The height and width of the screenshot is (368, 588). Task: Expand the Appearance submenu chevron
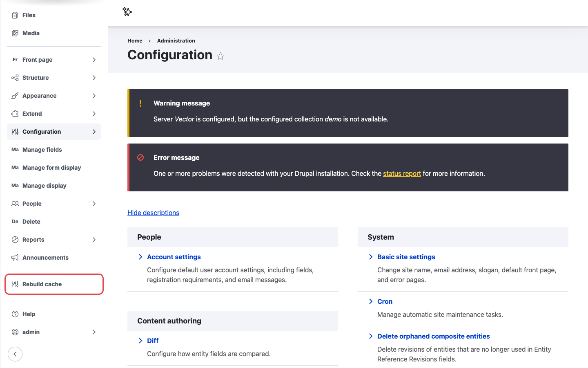click(94, 96)
